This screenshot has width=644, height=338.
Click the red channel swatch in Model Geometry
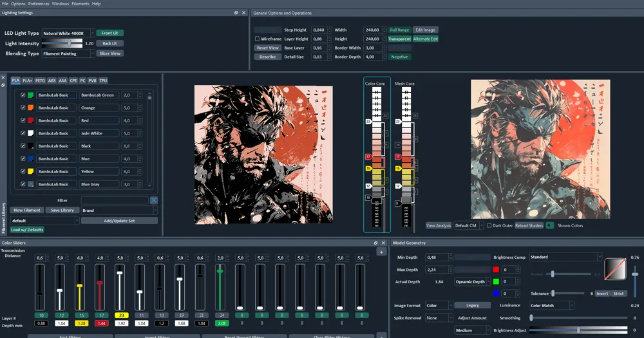click(x=496, y=269)
